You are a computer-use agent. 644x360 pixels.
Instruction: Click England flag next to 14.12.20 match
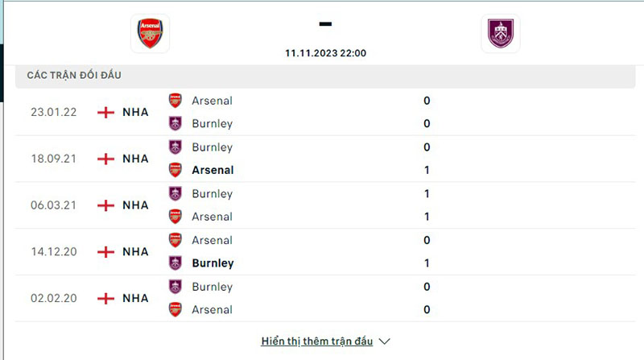coord(105,252)
